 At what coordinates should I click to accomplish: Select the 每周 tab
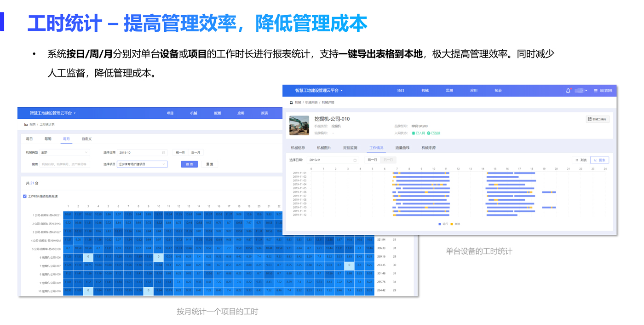click(x=48, y=139)
